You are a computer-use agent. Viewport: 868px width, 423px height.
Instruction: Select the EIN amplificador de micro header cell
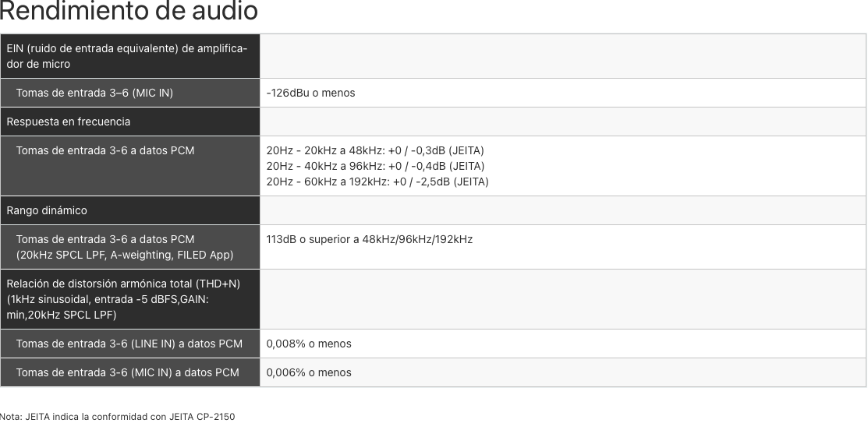(x=127, y=57)
